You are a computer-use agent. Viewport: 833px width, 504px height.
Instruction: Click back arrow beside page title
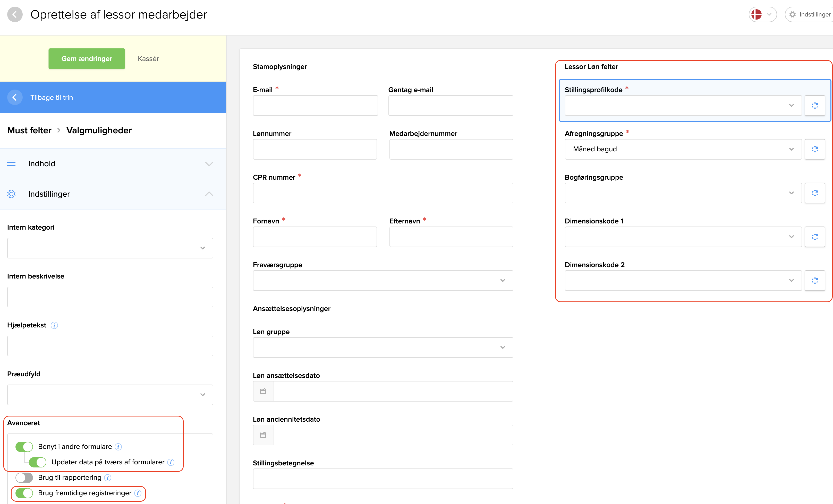[14, 14]
